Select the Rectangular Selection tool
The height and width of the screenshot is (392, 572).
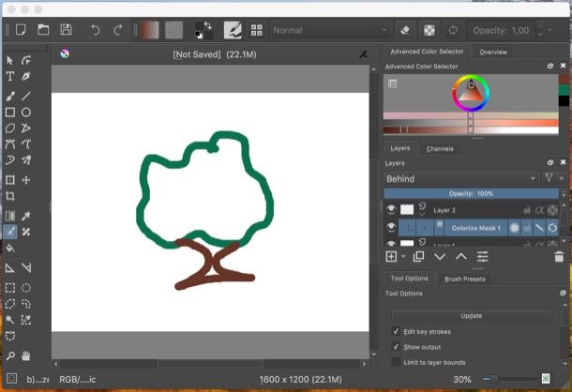click(10, 288)
